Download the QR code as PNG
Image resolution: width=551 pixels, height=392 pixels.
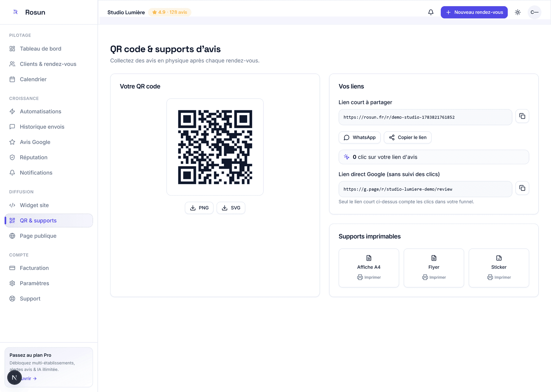(x=199, y=208)
